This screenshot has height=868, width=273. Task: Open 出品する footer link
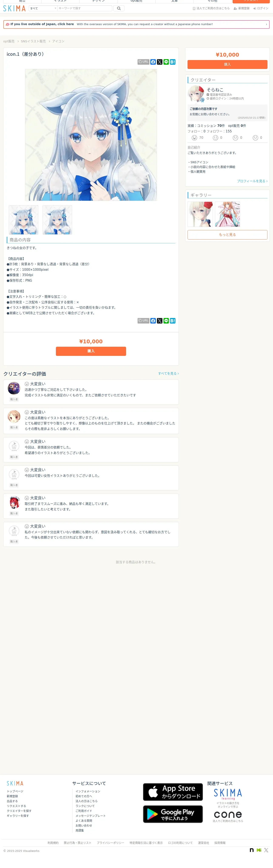12,801
